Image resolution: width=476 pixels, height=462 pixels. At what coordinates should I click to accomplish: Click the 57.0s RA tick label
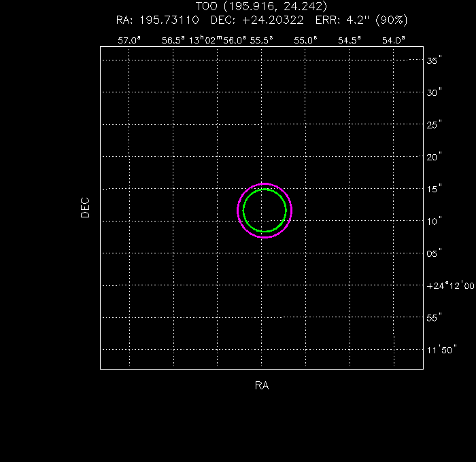[129, 40]
